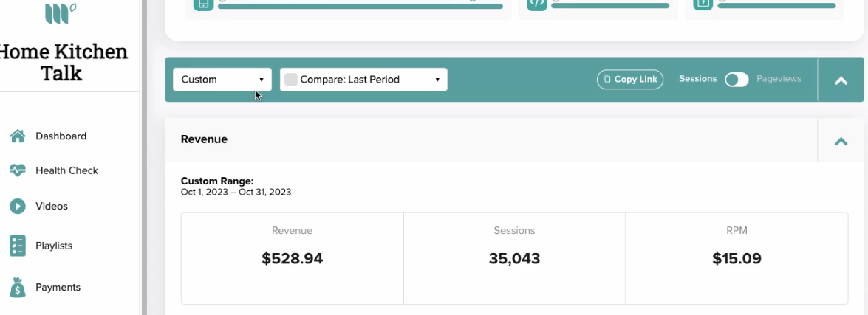Click the Dashboard home icon
Viewport: 868px width, 315px height.
tap(18, 136)
